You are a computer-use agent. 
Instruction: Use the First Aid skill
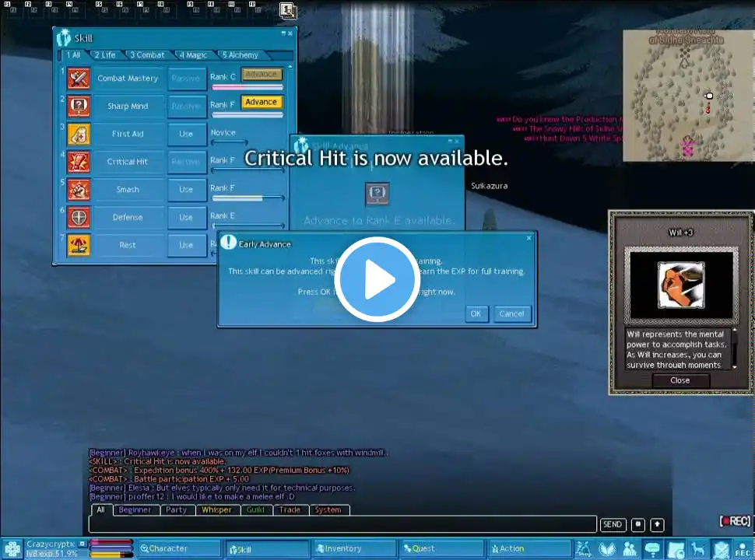tap(186, 135)
